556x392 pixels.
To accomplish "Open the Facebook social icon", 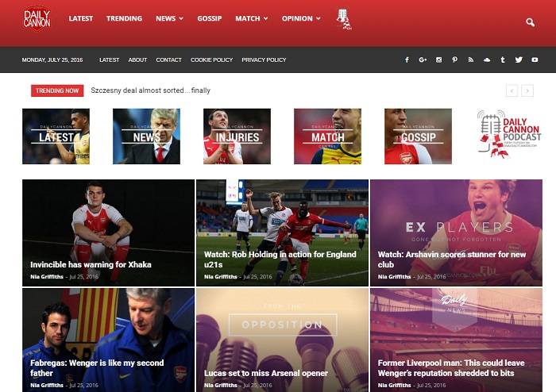I will [407, 60].
